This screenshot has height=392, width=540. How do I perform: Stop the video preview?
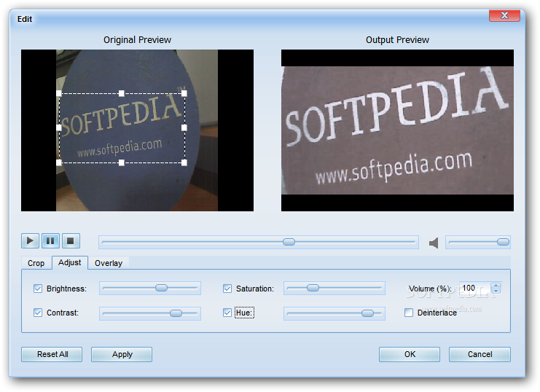pos(71,240)
